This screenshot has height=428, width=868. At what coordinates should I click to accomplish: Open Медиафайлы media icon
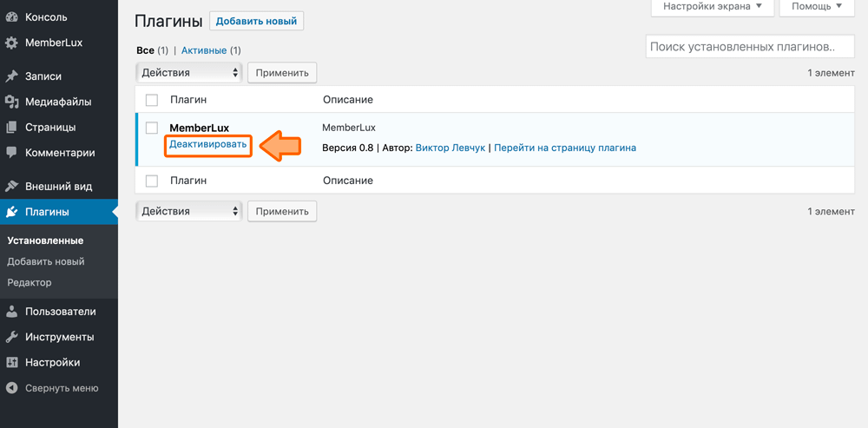pos(11,102)
